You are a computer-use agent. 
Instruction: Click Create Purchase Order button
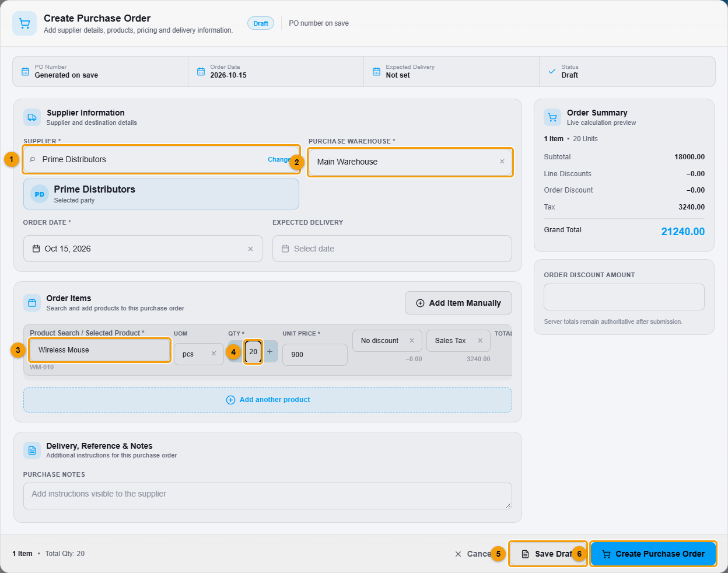[653, 554]
